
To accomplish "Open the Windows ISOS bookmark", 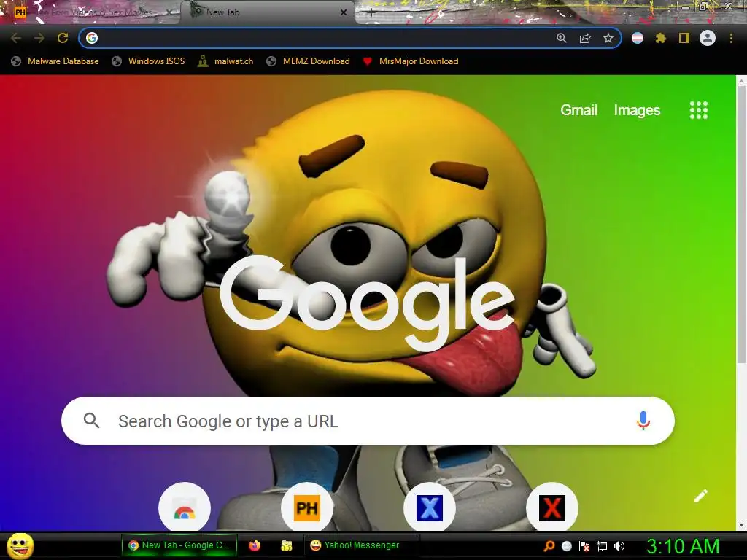I will (x=148, y=61).
